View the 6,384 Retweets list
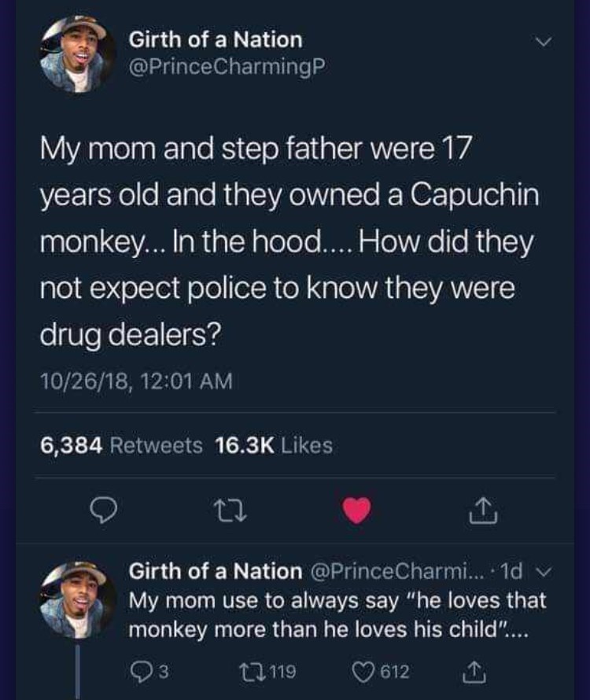The image size is (590, 700). point(121,446)
